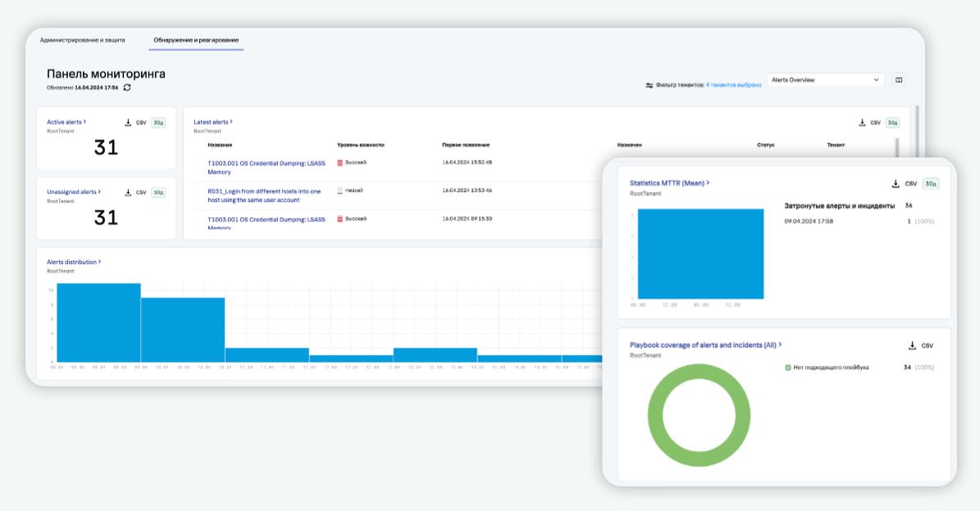Open the Alerts distribution widget link
The image size is (980, 511).
click(x=74, y=262)
